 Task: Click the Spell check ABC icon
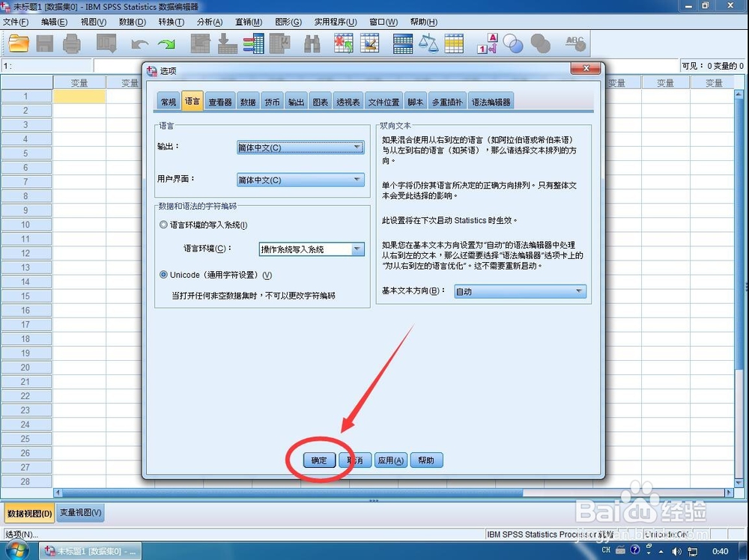point(575,43)
